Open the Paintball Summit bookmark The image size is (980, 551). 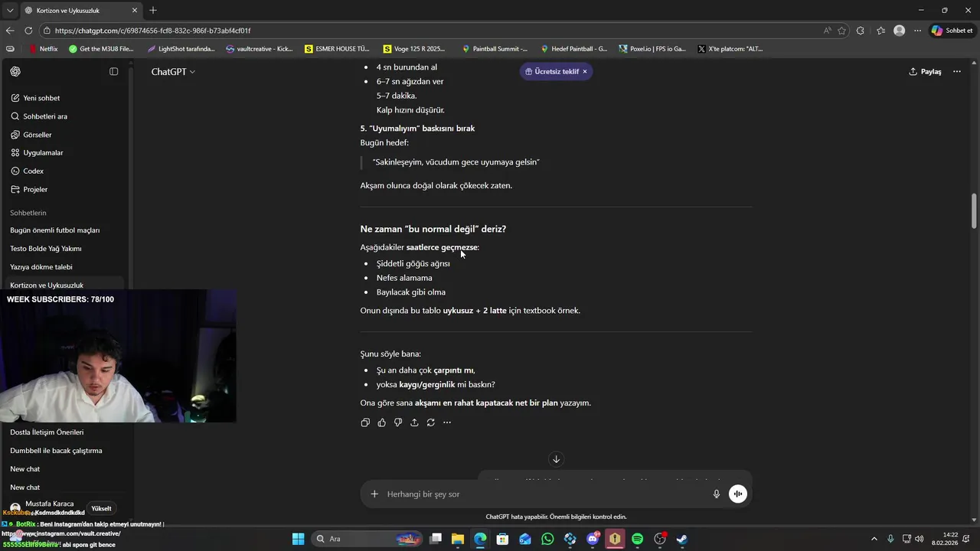click(495, 49)
